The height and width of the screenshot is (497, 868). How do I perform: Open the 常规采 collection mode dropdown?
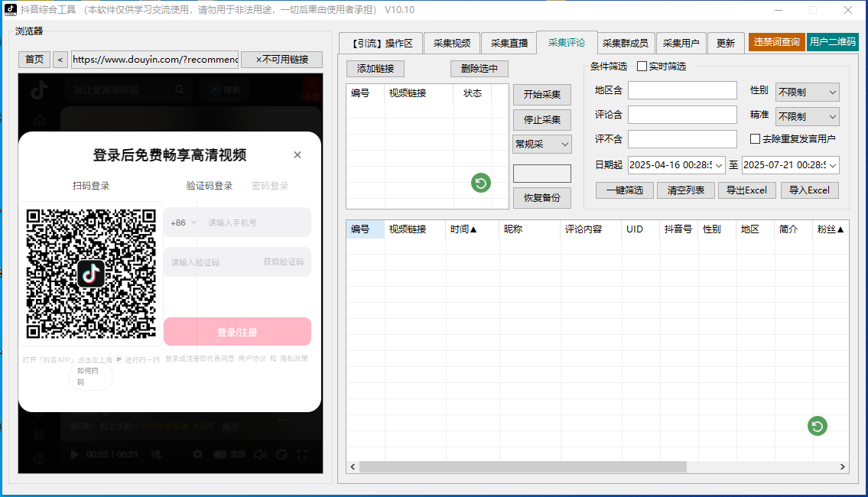[x=541, y=144]
